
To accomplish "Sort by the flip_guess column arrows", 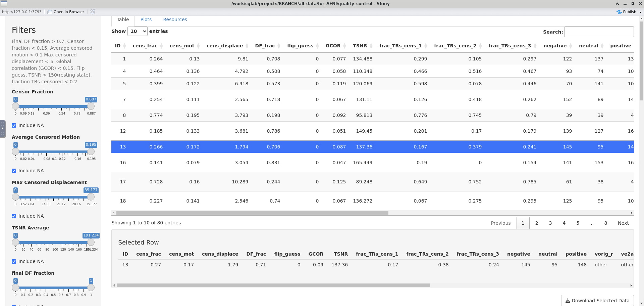I will coord(317,46).
